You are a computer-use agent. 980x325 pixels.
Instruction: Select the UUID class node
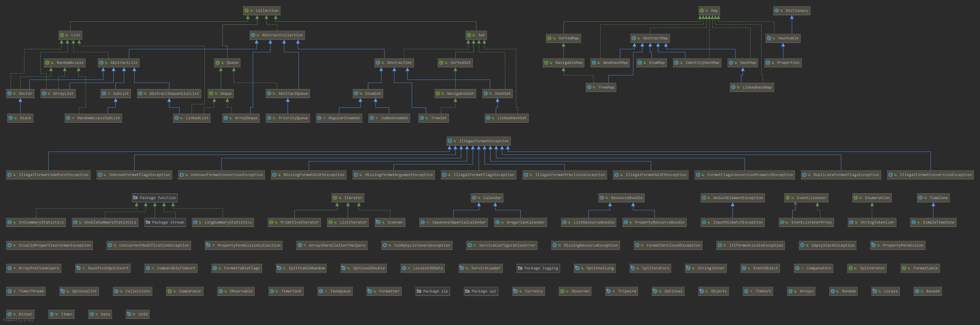coord(138,314)
